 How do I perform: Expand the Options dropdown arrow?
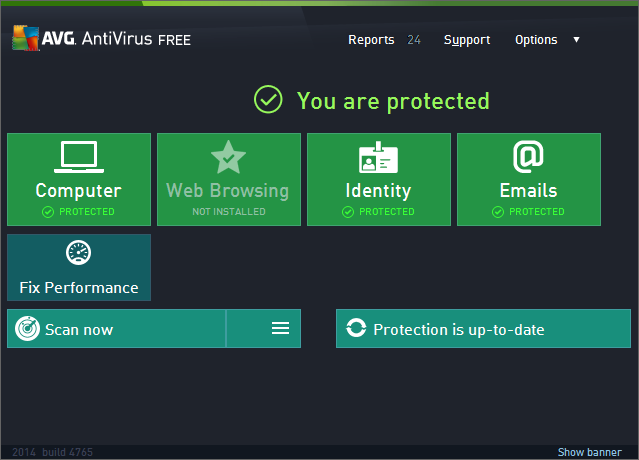tap(576, 40)
